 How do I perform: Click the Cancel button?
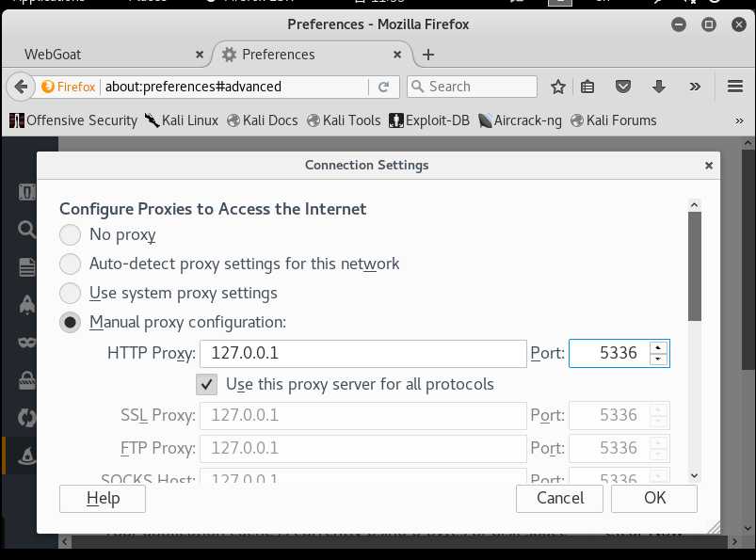[x=560, y=498]
